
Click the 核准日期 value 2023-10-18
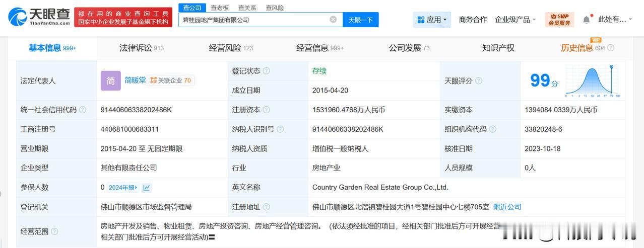pos(542,149)
